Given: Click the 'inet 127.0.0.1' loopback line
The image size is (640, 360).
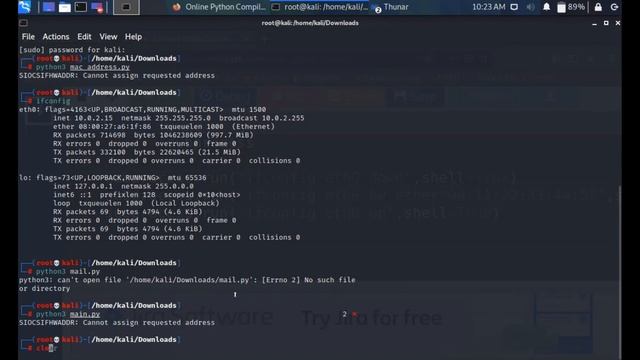Looking at the screenshot, I should [x=123, y=186].
